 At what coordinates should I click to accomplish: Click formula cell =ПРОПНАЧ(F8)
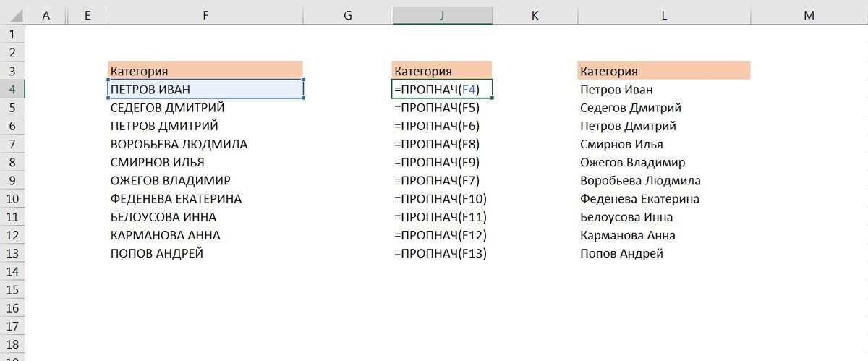442,144
